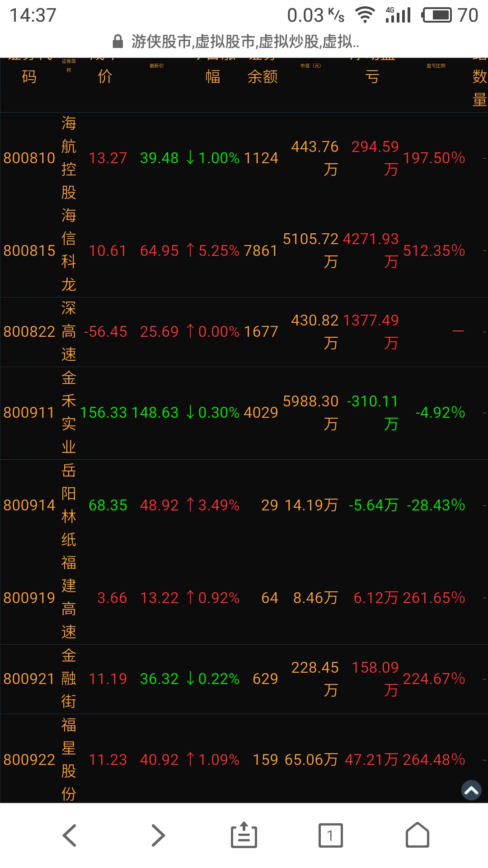Open the tab switcher showing 1

(x=330, y=835)
